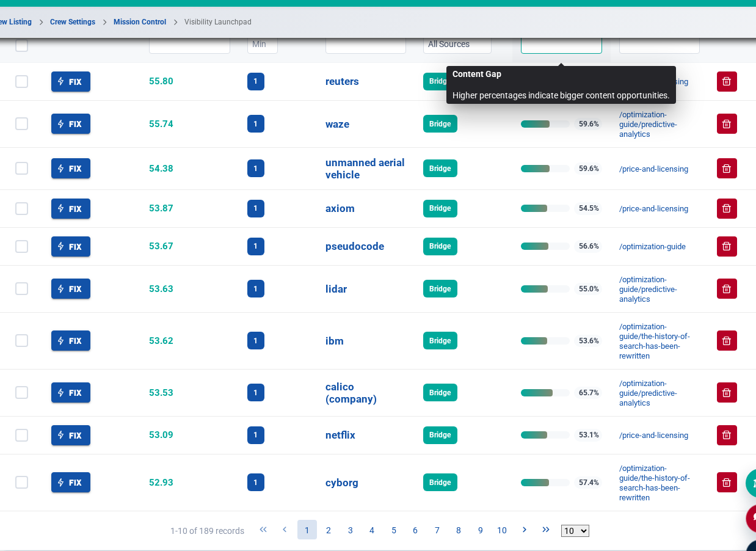Click score 53.09 in netflix row
Viewport: 756px width, 551px height.
[161, 435]
